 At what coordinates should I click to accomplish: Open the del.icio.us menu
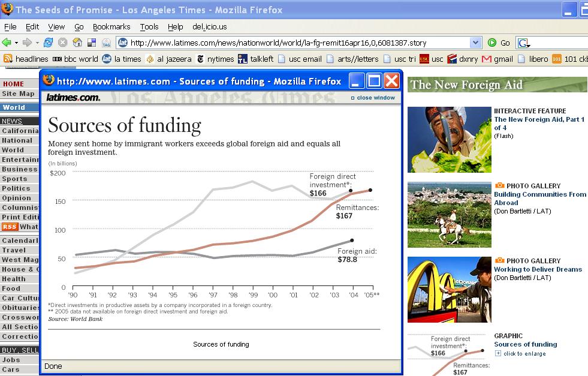(x=209, y=26)
